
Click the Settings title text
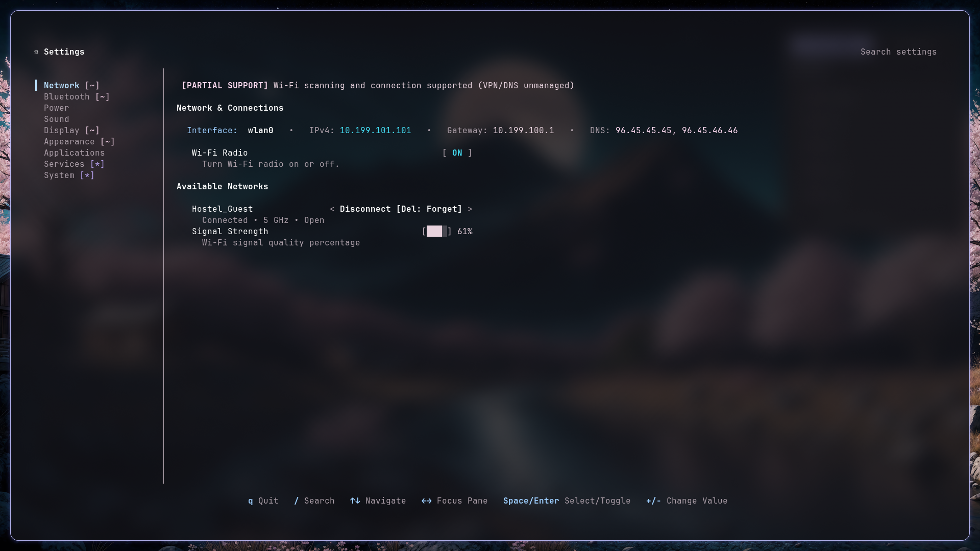pos(64,52)
